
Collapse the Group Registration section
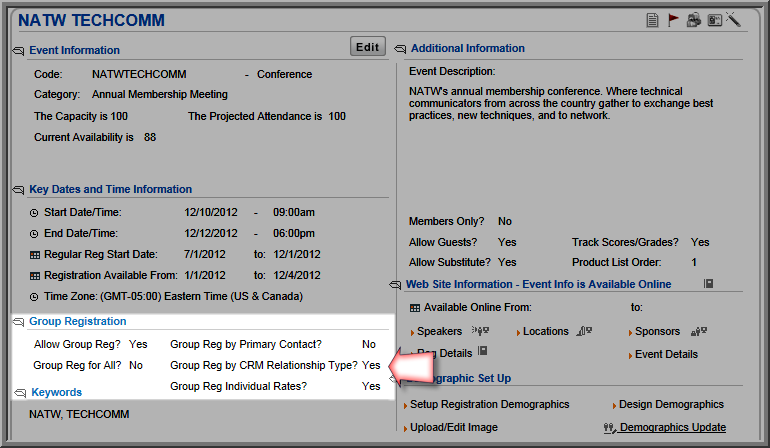tap(18, 322)
